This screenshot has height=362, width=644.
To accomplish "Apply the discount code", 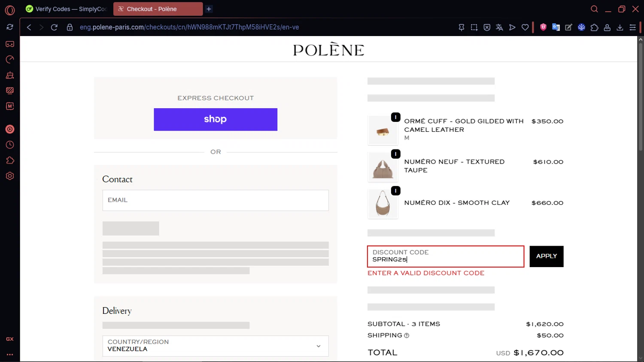I will point(547,256).
